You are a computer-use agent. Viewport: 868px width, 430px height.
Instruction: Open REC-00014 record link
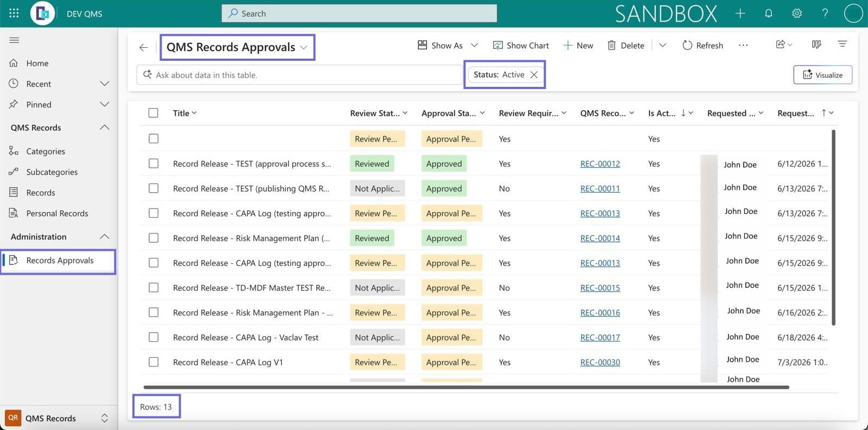click(600, 238)
